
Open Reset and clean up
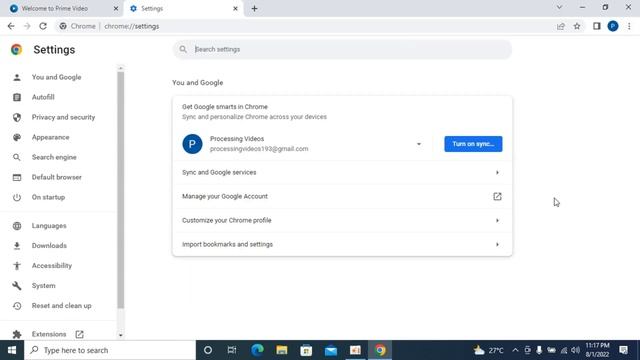point(62,306)
